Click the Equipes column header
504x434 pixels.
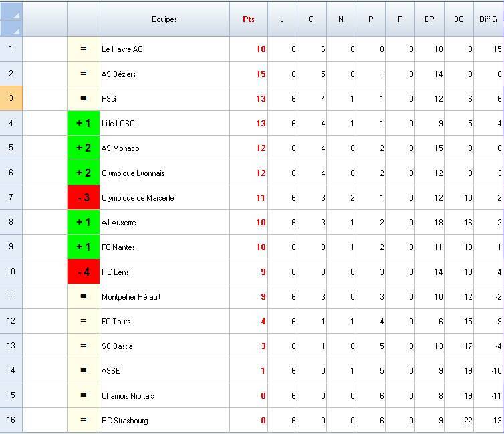(164, 19)
